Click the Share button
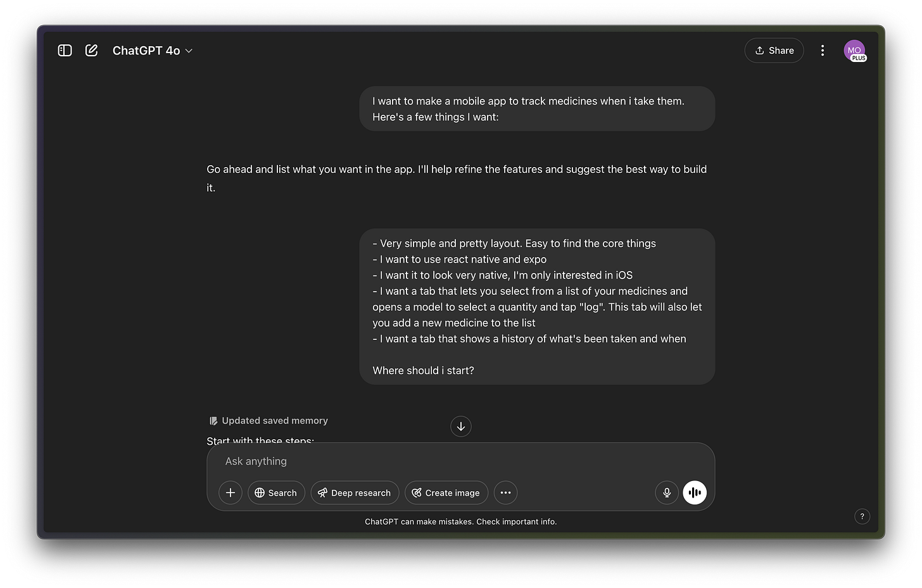 774,51
